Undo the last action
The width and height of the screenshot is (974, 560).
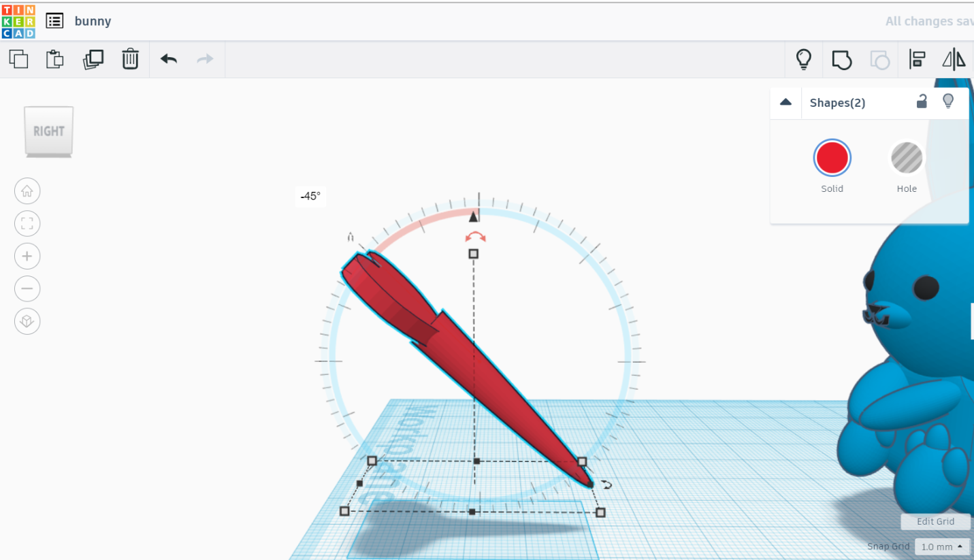pyautogui.click(x=169, y=59)
